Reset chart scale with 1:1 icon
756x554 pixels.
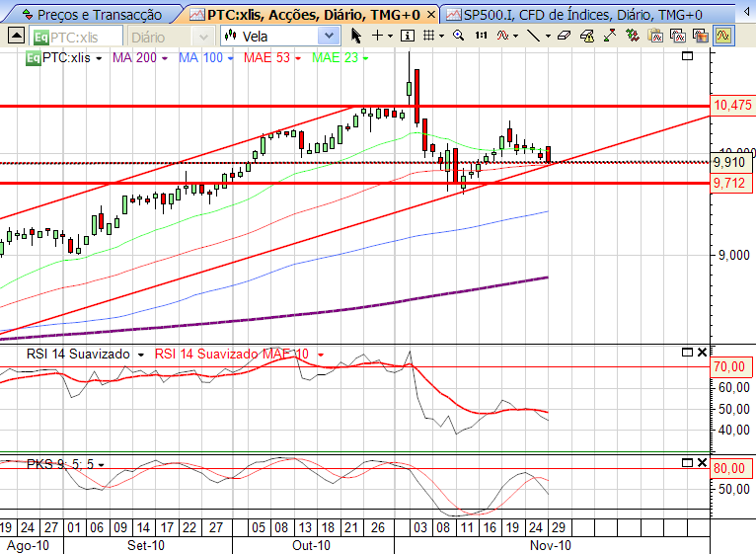(481, 36)
